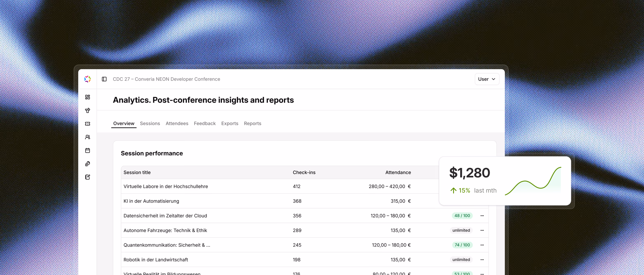The image size is (644, 275).
Task: Click the 'last mth' label
Action: 485,190
